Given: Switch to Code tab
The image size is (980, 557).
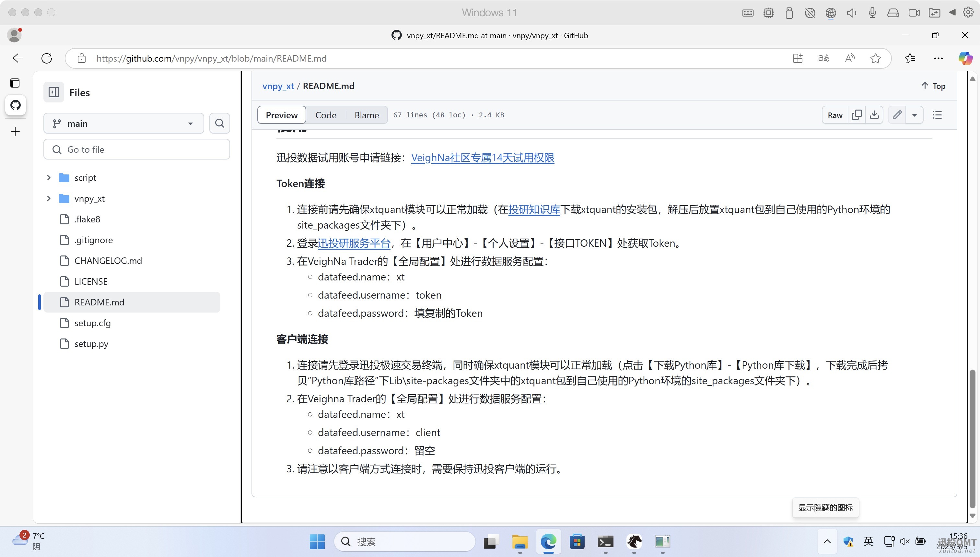Looking at the screenshot, I should [326, 115].
